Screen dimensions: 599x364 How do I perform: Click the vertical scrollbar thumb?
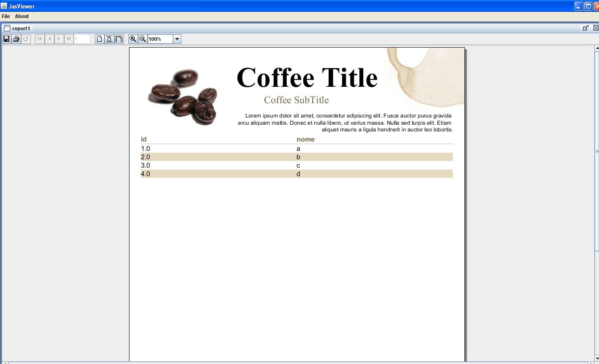tap(597, 152)
